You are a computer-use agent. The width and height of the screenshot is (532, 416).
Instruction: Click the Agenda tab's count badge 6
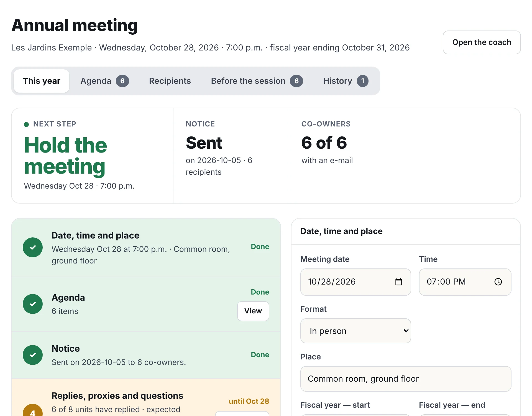tap(122, 81)
